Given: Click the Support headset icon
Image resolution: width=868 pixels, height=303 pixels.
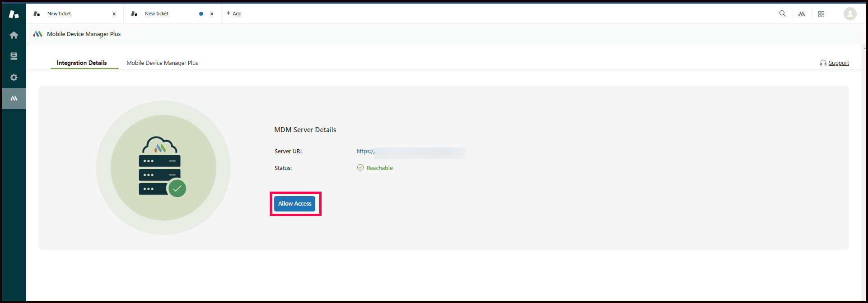Looking at the screenshot, I should [823, 63].
